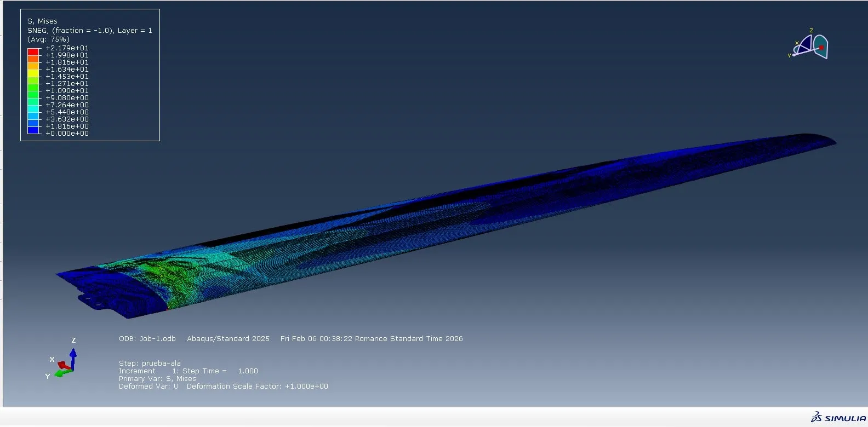Select legend value +1.634e+01
This screenshot has height=427, width=868.
[x=67, y=70]
